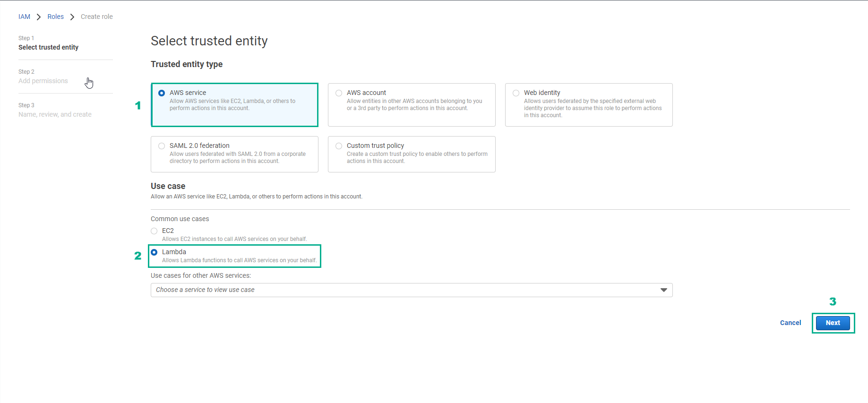This screenshot has width=868, height=403.
Task: Click the 'Select trusted entity' page heading
Action: pos(209,41)
